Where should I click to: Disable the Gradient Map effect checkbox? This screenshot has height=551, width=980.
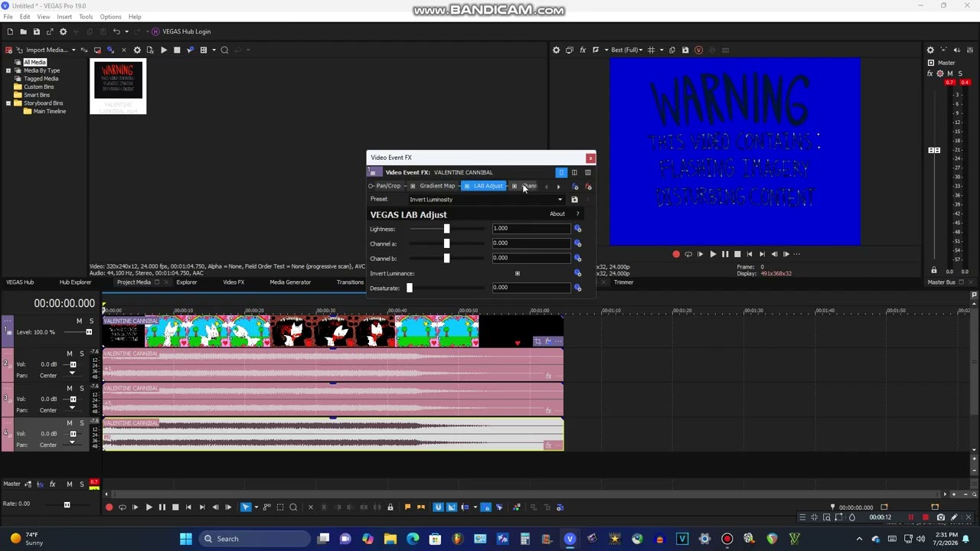[413, 186]
